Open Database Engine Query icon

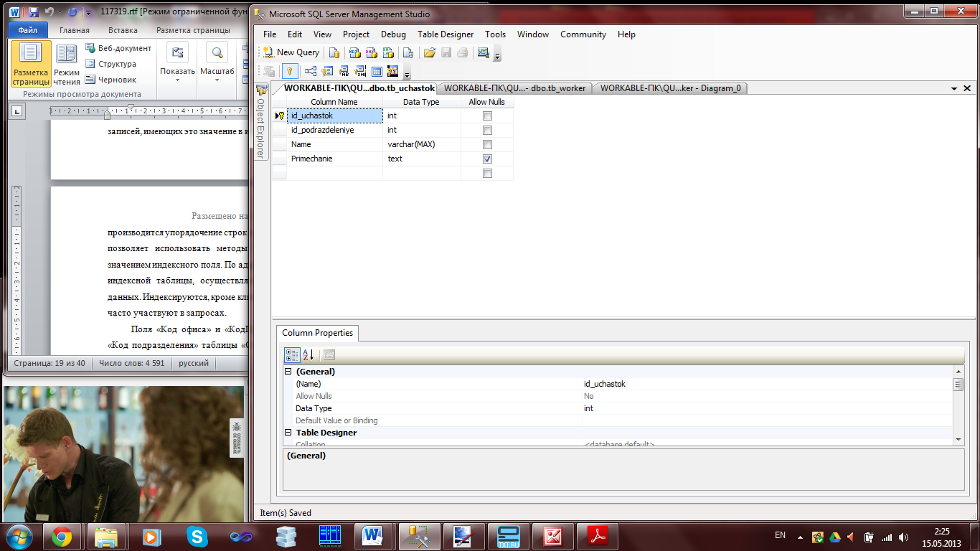(x=334, y=52)
